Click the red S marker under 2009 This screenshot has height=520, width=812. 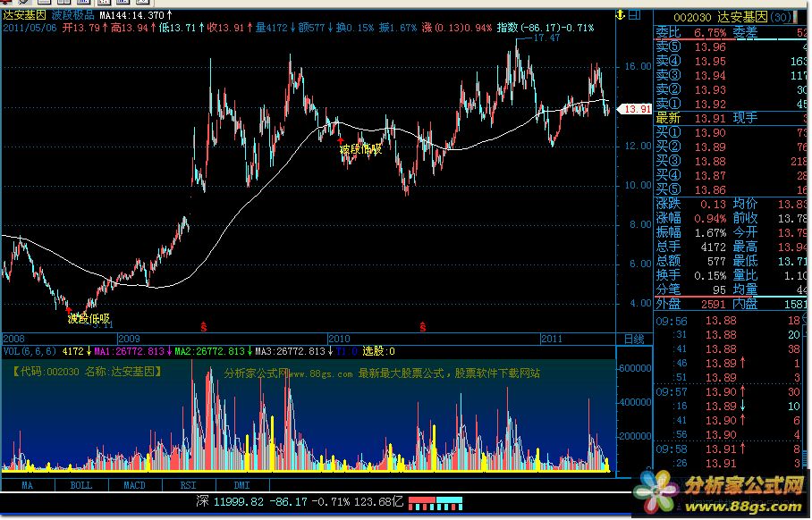204,326
